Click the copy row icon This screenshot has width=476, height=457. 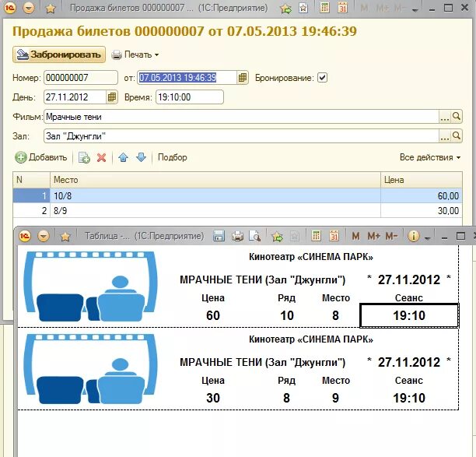pos(84,157)
